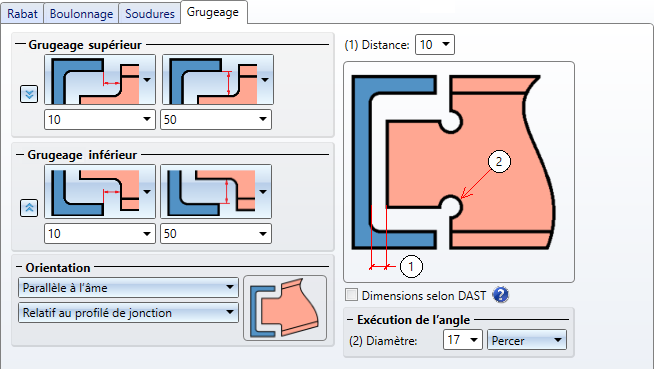Click the (2) Diamètre label

point(383,341)
